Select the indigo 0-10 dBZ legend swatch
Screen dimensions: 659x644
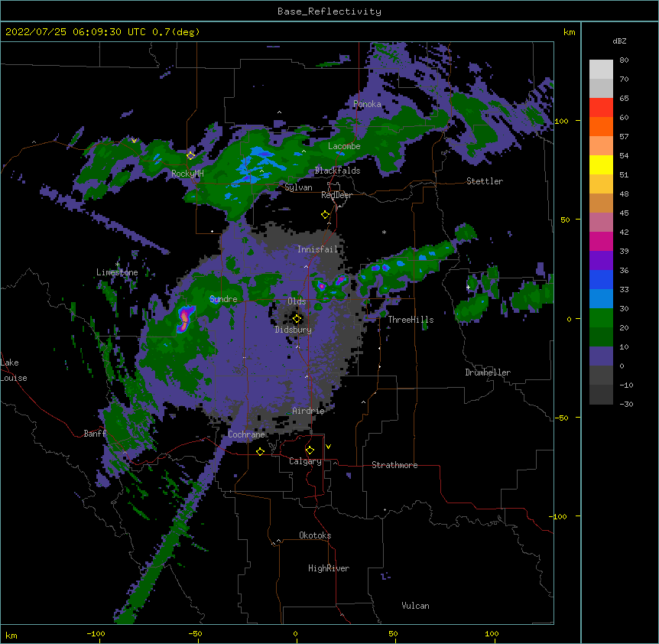(601, 356)
